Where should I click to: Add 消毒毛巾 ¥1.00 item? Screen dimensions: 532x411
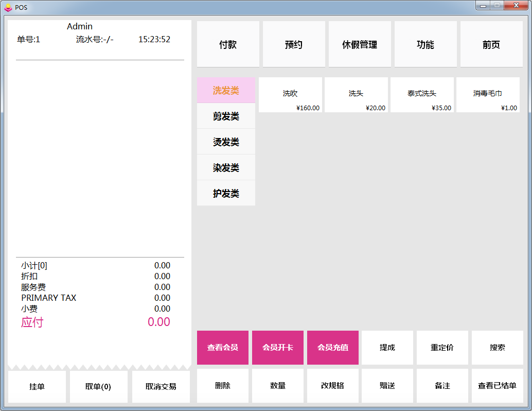(488, 95)
